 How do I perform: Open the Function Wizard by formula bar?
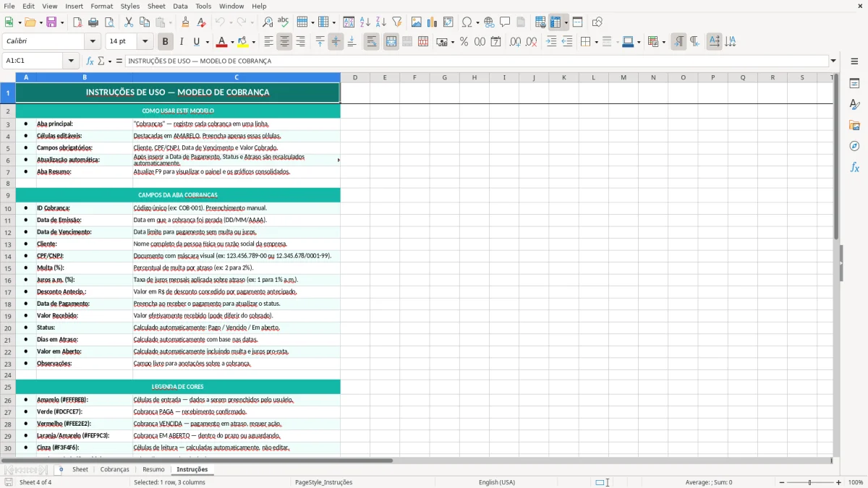click(90, 61)
